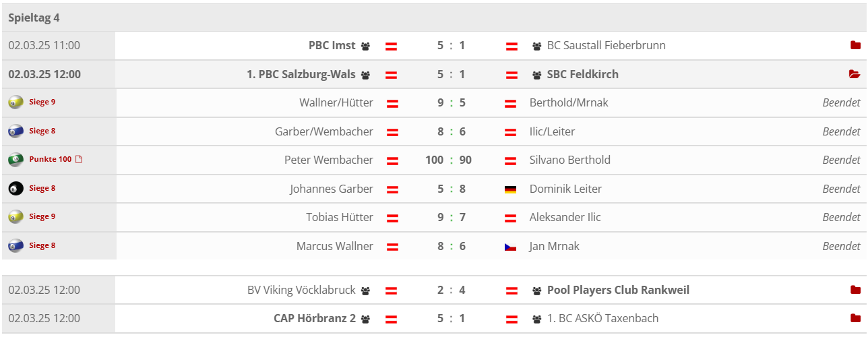Click the team icon beside Pool Players Club Rankweil
Screen dimensions: 868x337
point(536,290)
